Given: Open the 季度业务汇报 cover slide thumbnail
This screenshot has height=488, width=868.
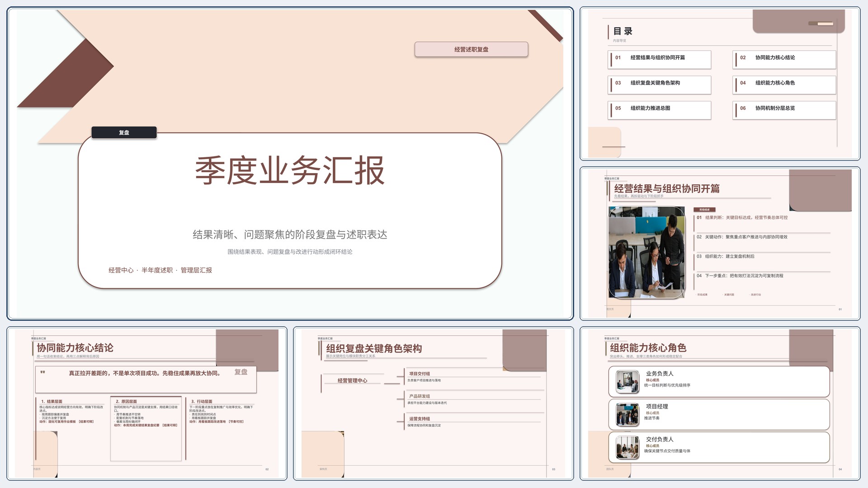Looking at the screenshot, I should pyautogui.click(x=290, y=164).
